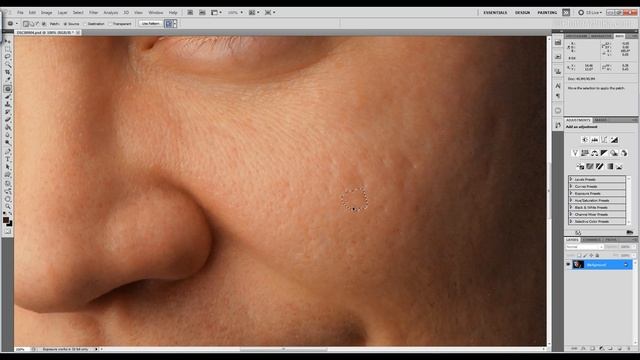
Task: Select the Eyedropper tool
Action: (x=8, y=80)
